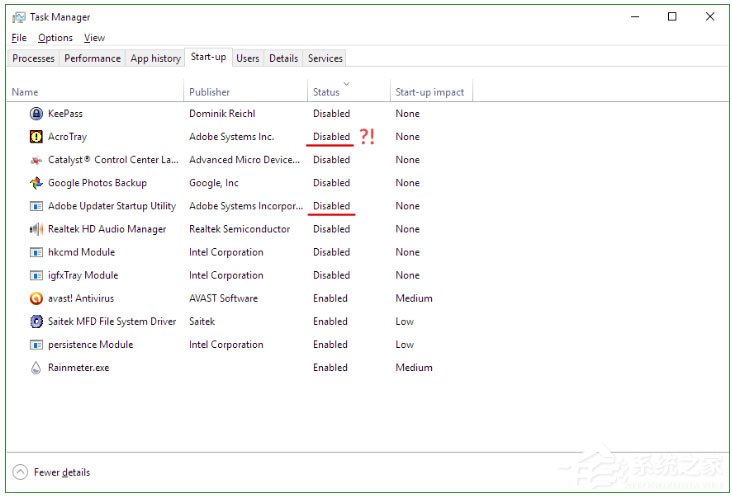Open the View menu

(x=94, y=38)
